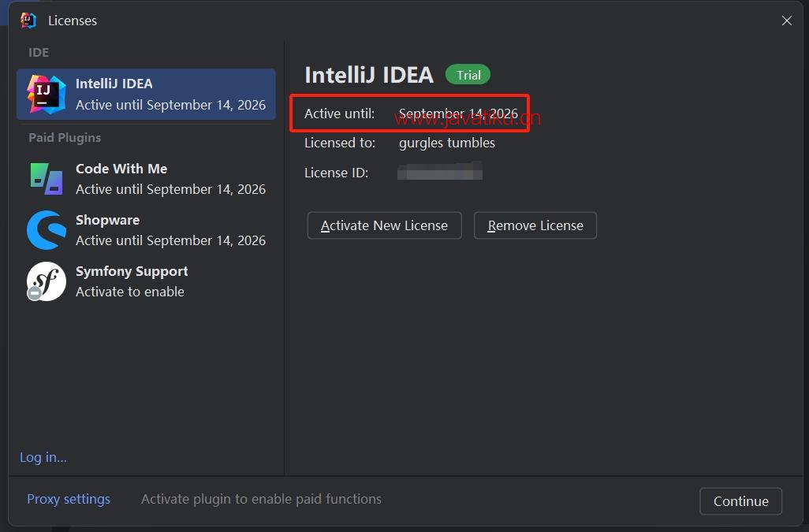The height and width of the screenshot is (532, 809).
Task: Click the 'License ID:' label
Action: (337, 173)
